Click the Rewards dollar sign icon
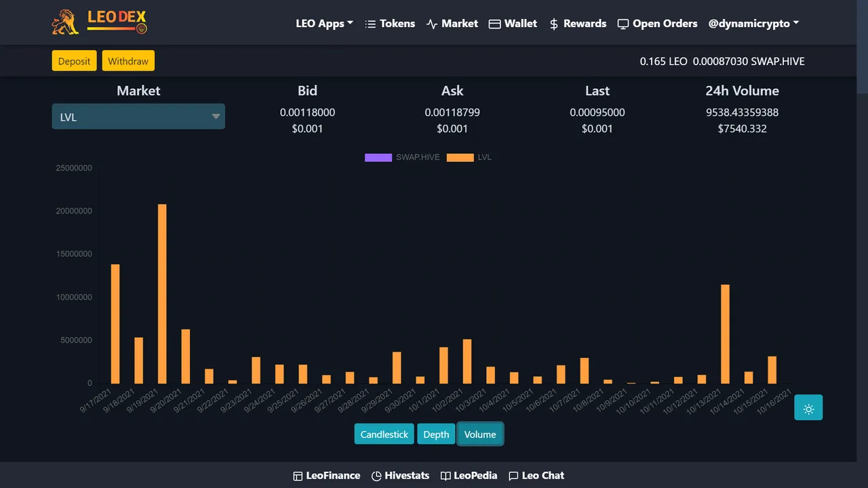 click(554, 24)
